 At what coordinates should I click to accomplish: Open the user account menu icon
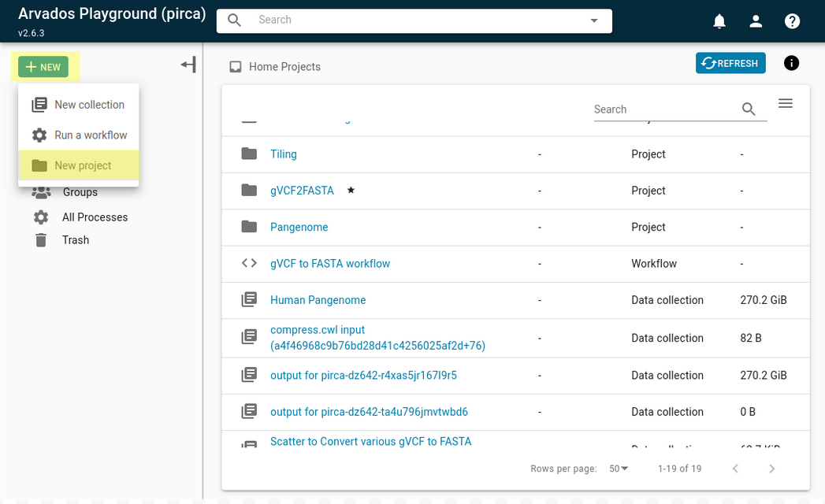tap(756, 21)
